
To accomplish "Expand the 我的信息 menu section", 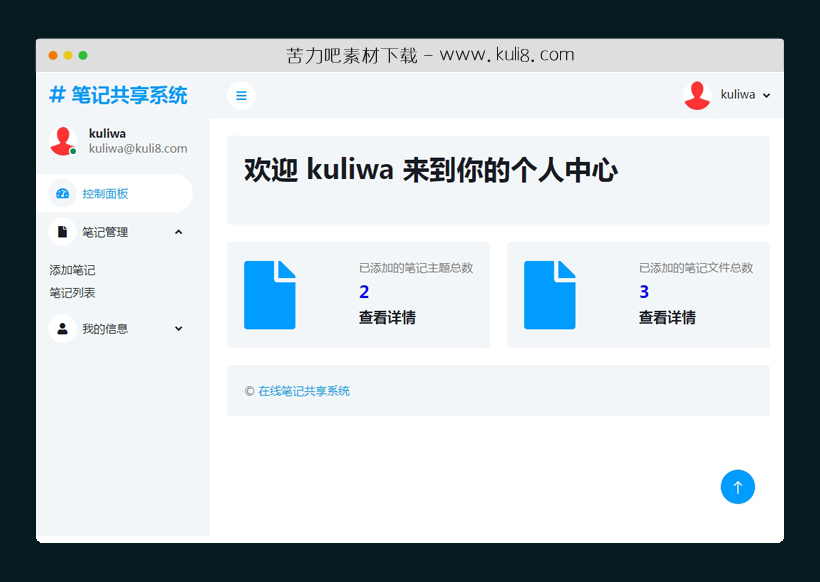I will click(x=178, y=328).
